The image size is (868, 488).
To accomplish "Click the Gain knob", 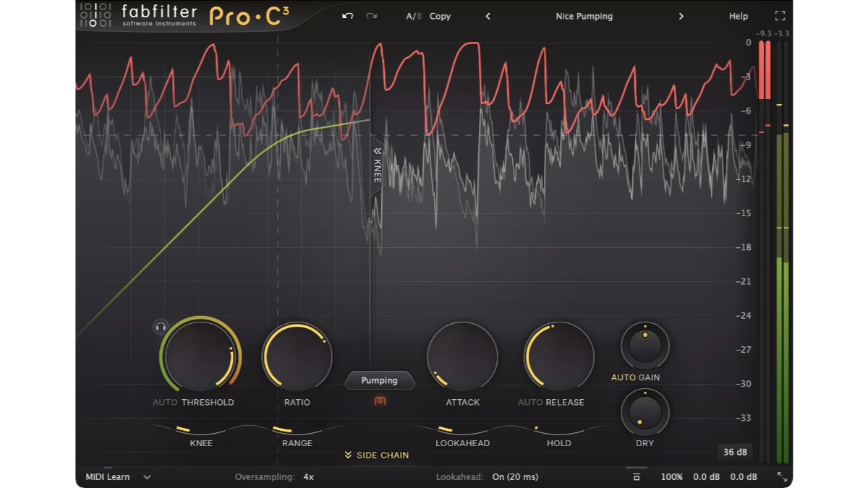I will [x=644, y=346].
